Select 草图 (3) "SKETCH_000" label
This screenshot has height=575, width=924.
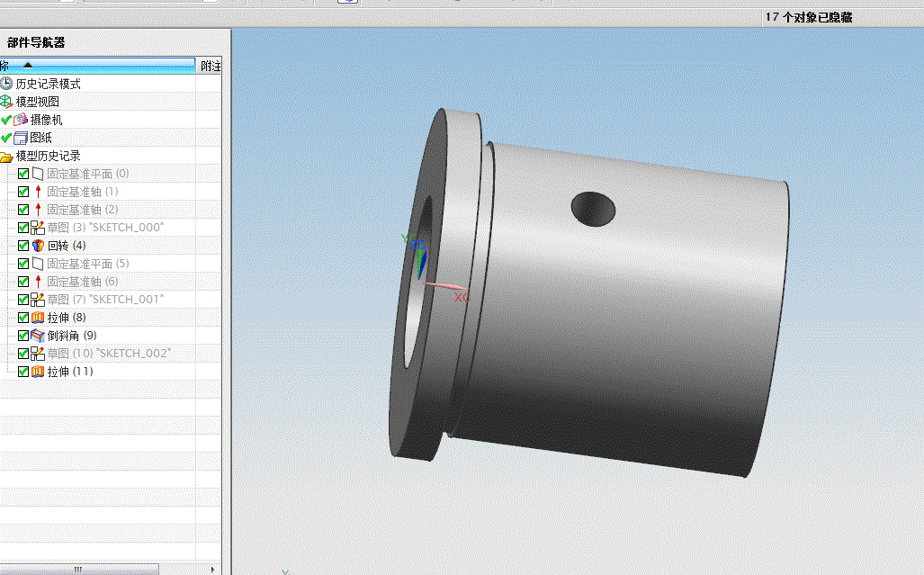tap(105, 228)
